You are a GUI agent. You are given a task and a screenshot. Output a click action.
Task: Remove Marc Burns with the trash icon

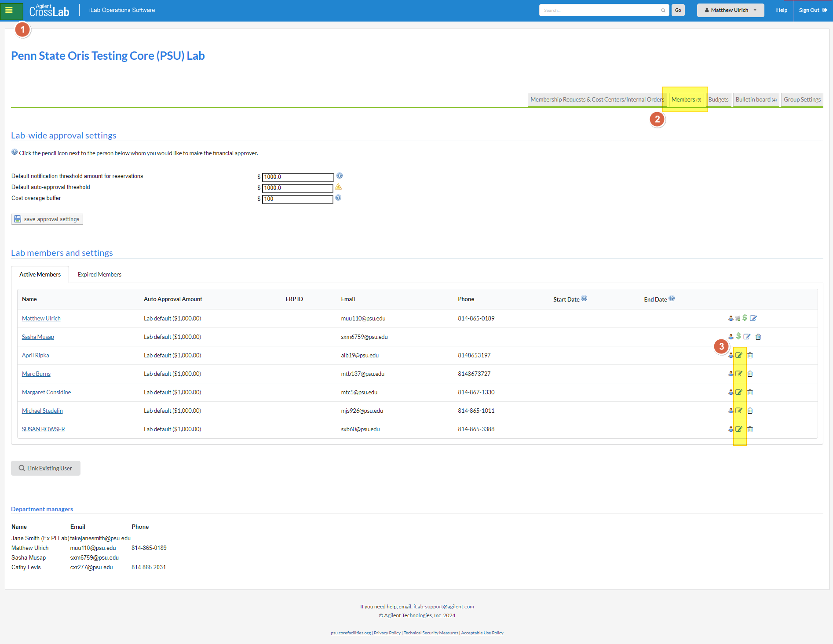click(750, 374)
